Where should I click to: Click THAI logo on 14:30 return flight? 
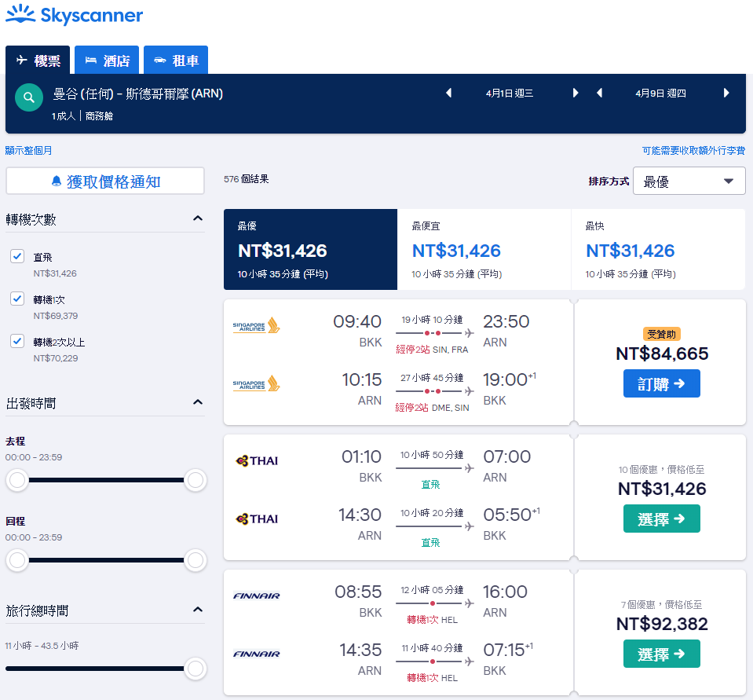(x=257, y=519)
